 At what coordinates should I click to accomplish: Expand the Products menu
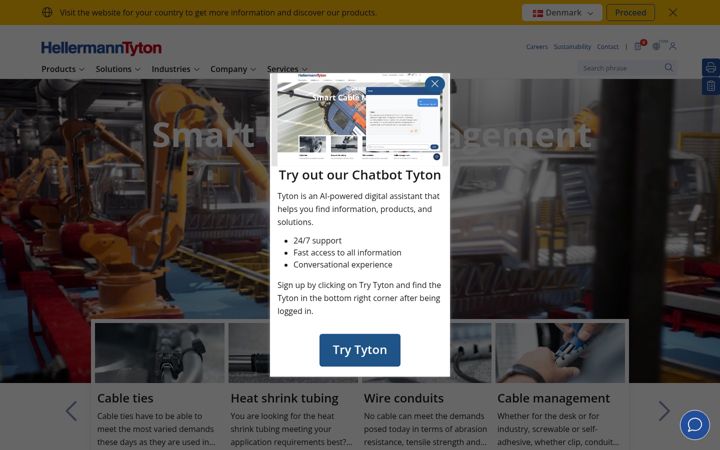coord(63,69)
